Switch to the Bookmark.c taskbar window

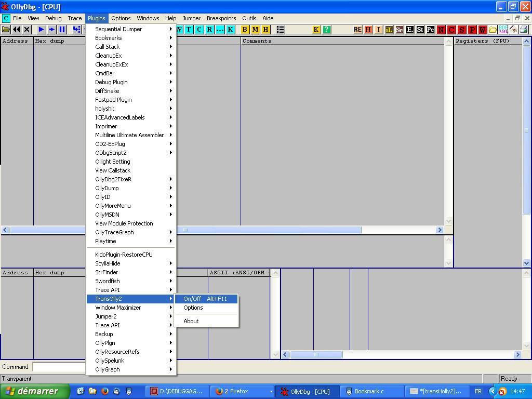pos(372,391)
